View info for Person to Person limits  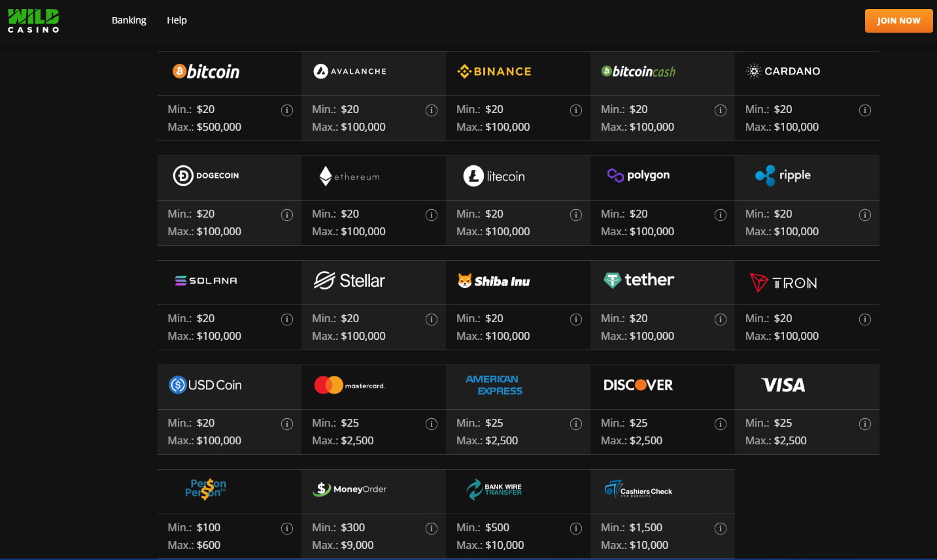point(287,529)
